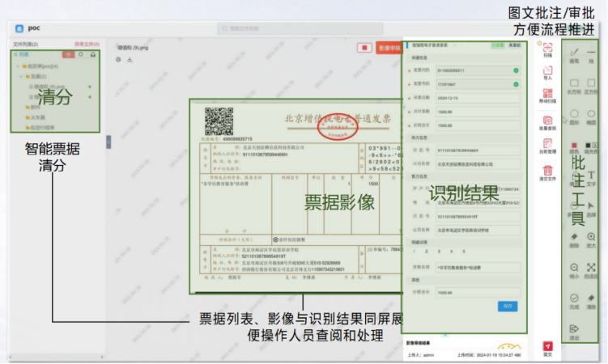Edit the 发票号码 field
Screen dimensions: 608x364
(x=478, y=84)
